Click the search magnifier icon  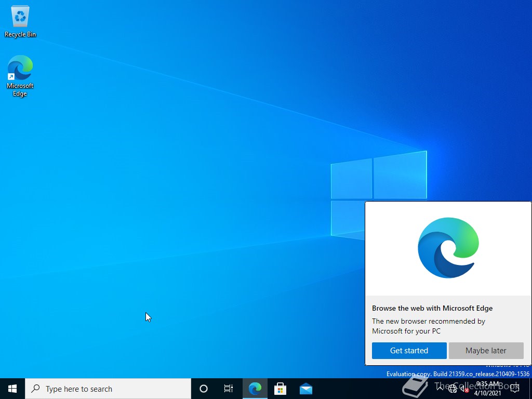tap(35, 389)
